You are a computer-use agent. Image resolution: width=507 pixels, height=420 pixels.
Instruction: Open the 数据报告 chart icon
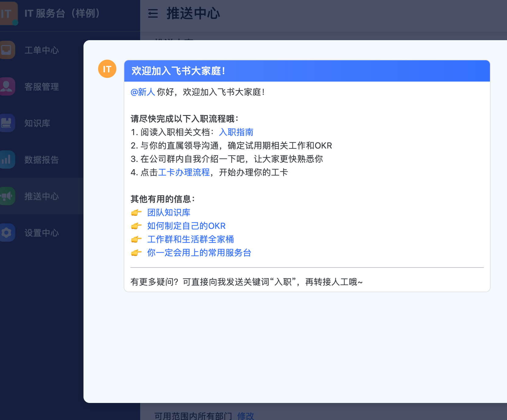point(7,159)
